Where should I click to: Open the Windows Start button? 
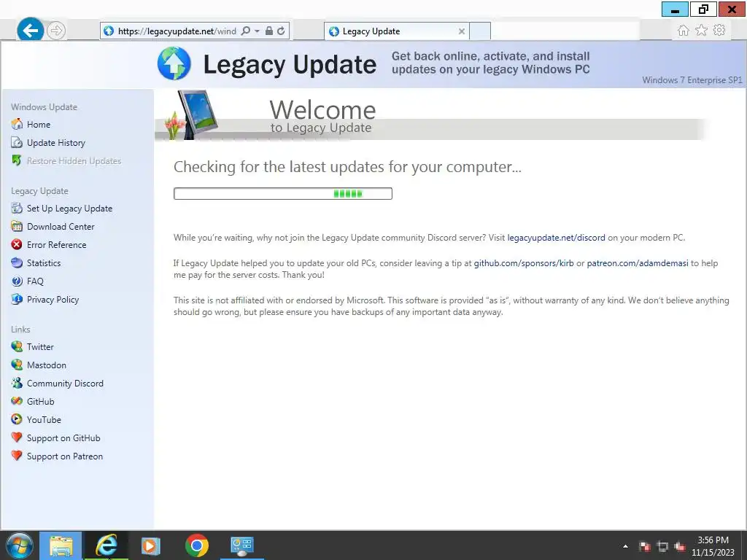[20, 545]
